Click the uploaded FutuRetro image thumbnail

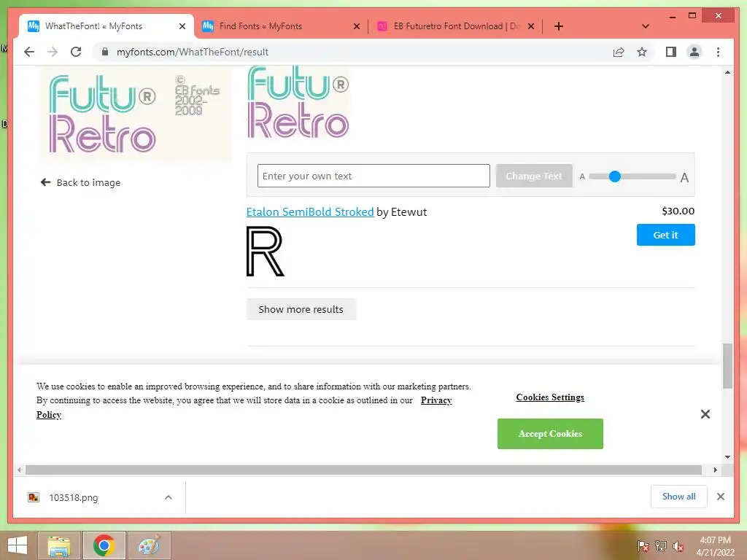[136, 114]
